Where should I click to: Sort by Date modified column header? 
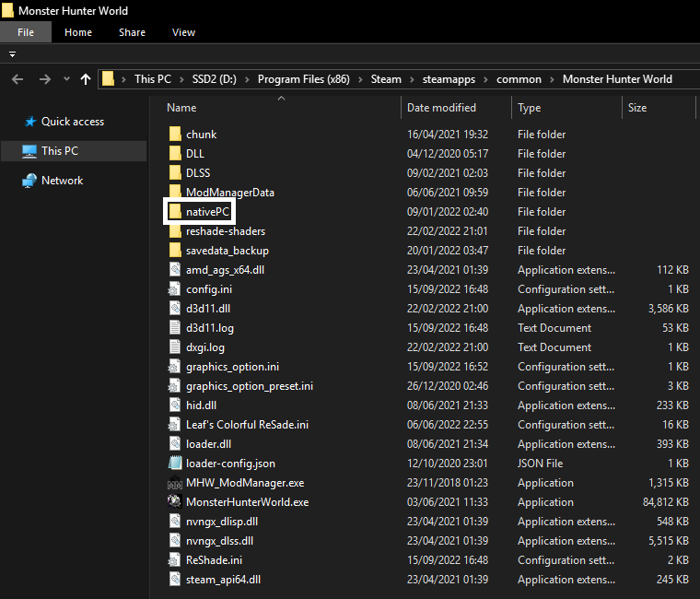point(442,108)
